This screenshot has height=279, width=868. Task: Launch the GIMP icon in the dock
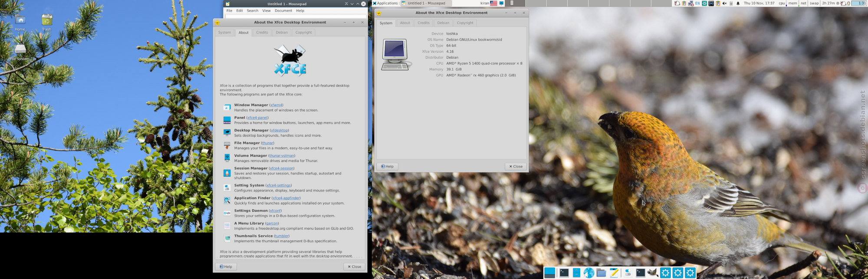pos(652,272)
